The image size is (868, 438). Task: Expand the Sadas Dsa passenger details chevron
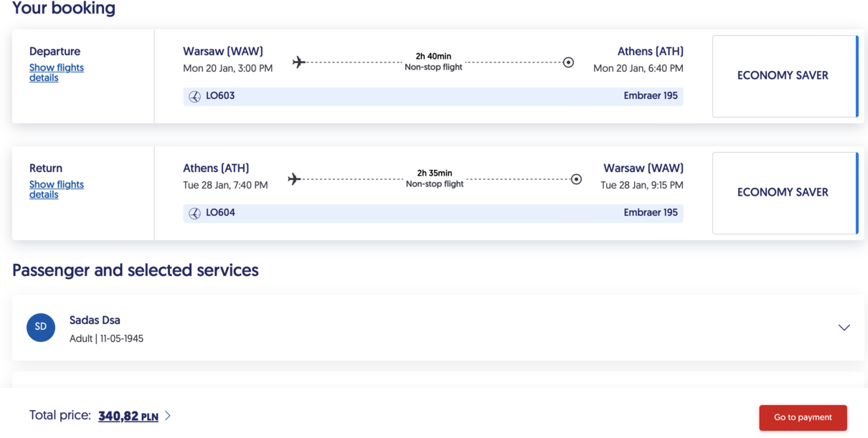tap(844, 328)
